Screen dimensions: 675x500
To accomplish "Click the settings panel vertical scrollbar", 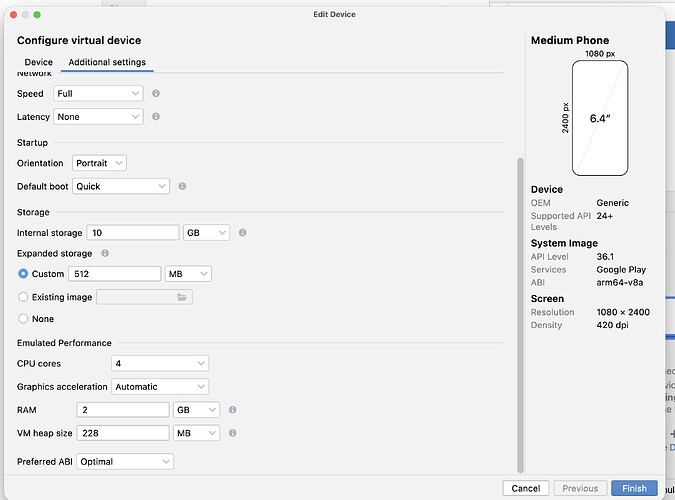I will [520, 315].
